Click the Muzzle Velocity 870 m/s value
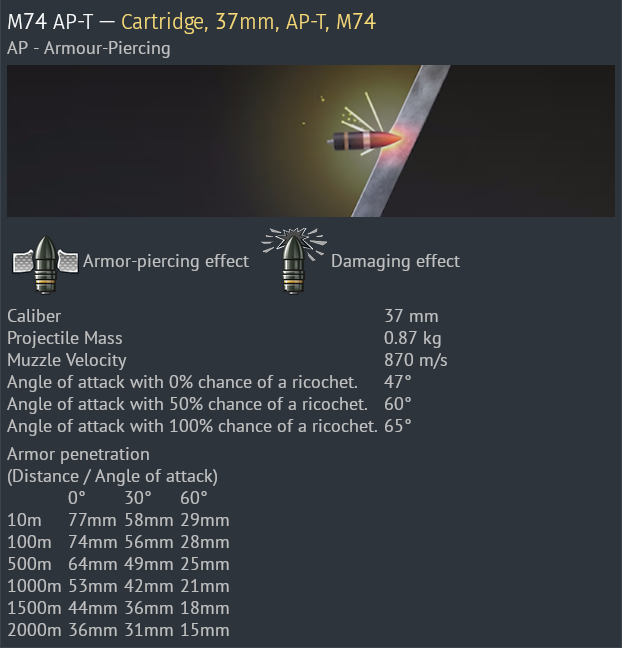Viewport: 622px width, 648px height. pyautogui.click(x=415, y=360)
